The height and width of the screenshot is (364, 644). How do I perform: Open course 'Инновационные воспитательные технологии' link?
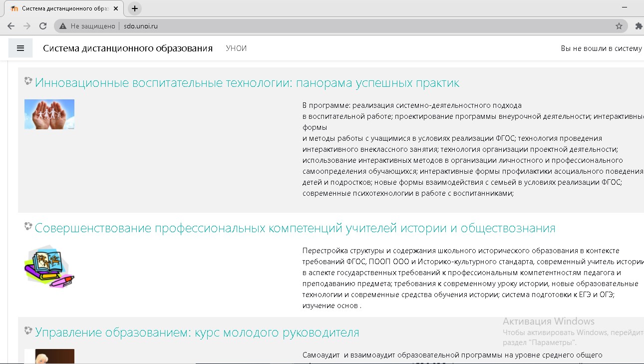(247, 83)
